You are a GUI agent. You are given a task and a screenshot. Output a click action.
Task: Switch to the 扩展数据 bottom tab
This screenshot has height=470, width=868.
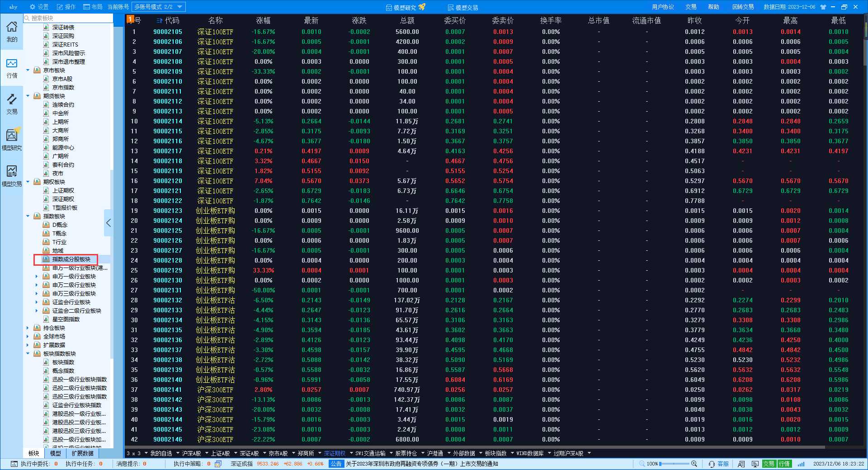[x=82, y=453]
